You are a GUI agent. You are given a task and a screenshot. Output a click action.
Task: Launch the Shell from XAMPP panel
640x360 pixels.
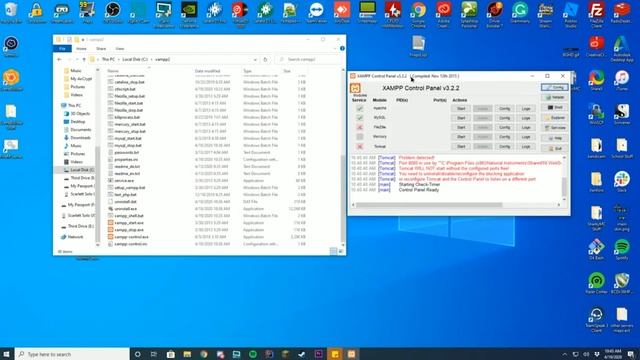[555, 107]
